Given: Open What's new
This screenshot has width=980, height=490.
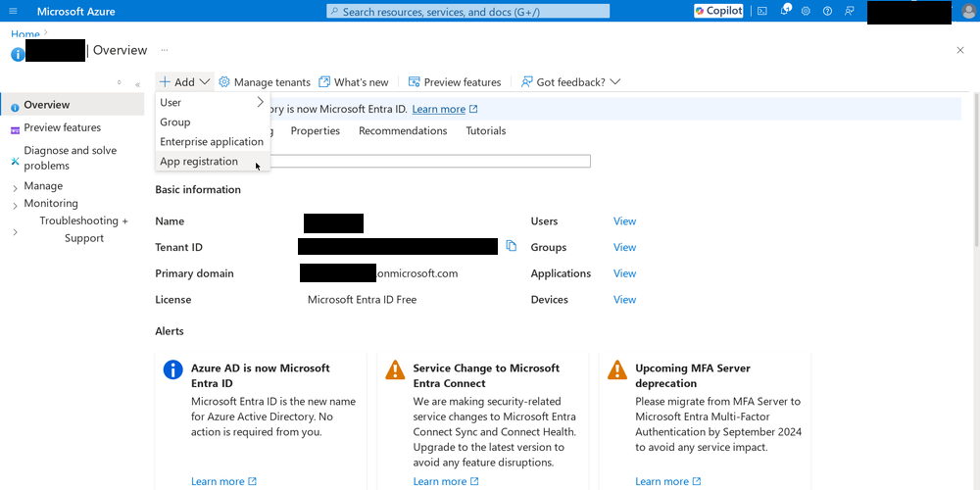Looking at the screenshot, I should pyautogui.click(x=353, y=82).
